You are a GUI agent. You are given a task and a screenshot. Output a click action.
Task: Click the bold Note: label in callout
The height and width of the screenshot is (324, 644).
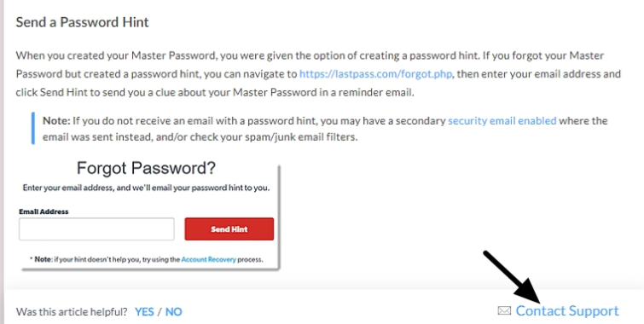(56, 121)
